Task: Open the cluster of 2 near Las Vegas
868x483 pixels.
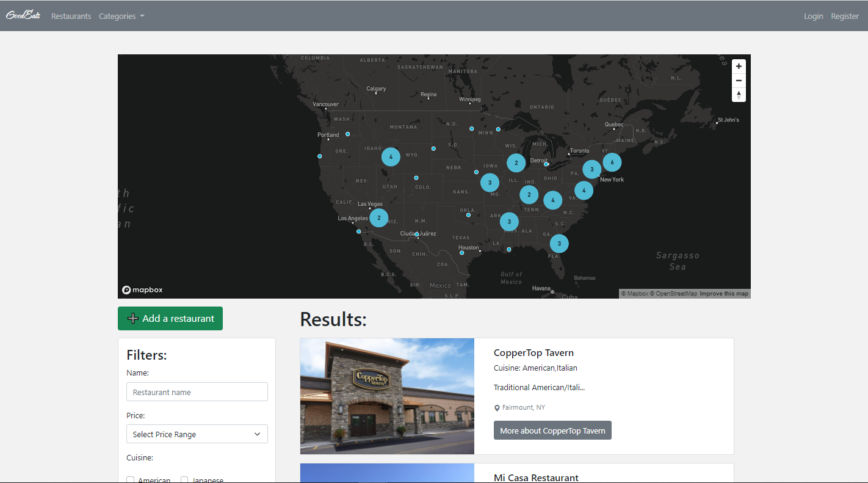Action: click(378, 217)
